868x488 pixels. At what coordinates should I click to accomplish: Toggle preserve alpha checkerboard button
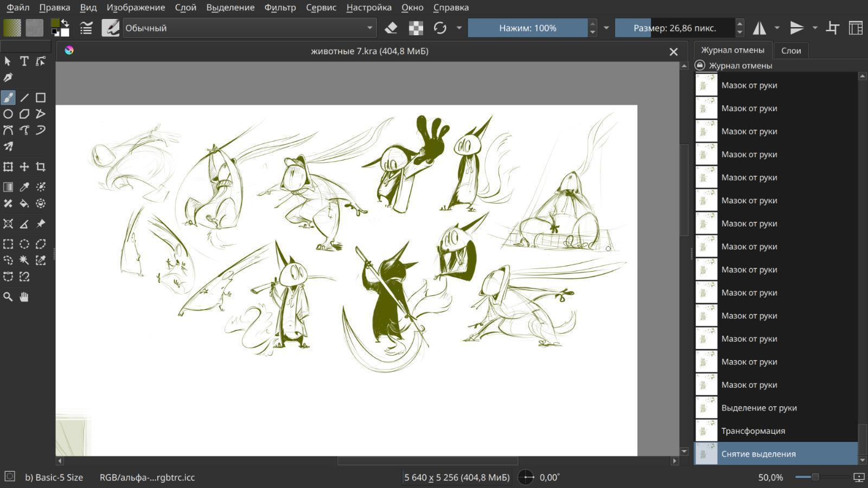(x=416, y=28)
